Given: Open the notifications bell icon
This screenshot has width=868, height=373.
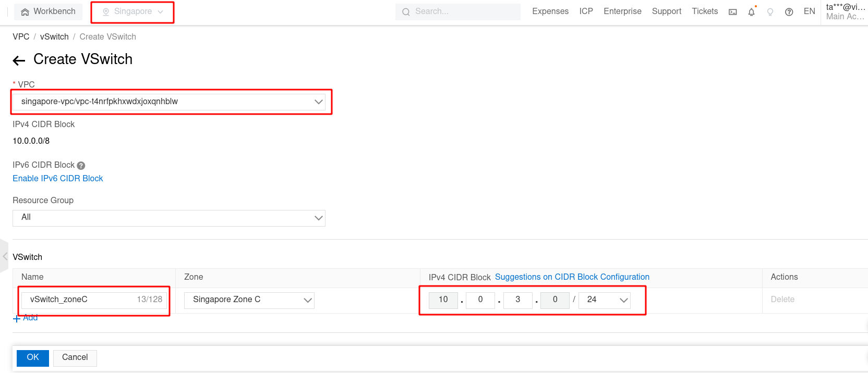Looking at the screenshot, I should (751, 12).
